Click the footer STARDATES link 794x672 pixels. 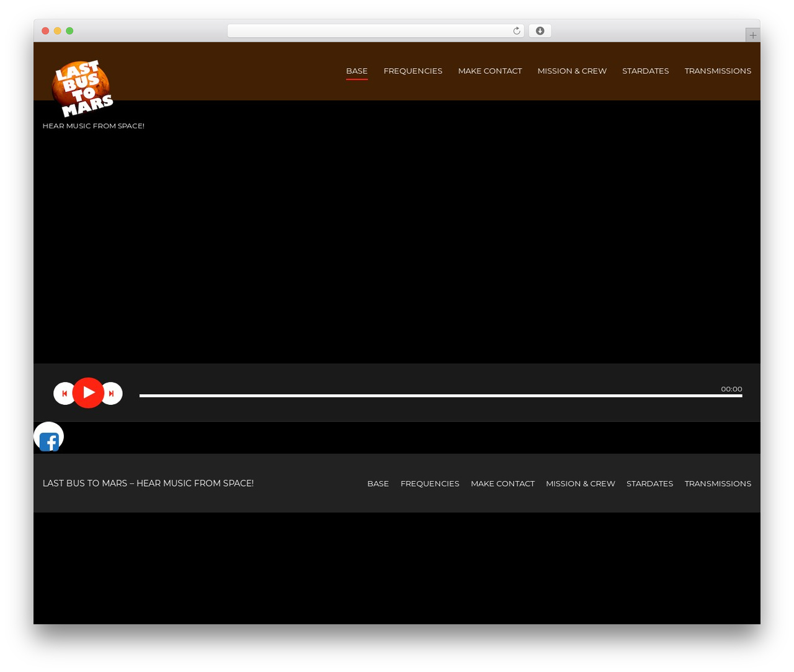(649, 484)
